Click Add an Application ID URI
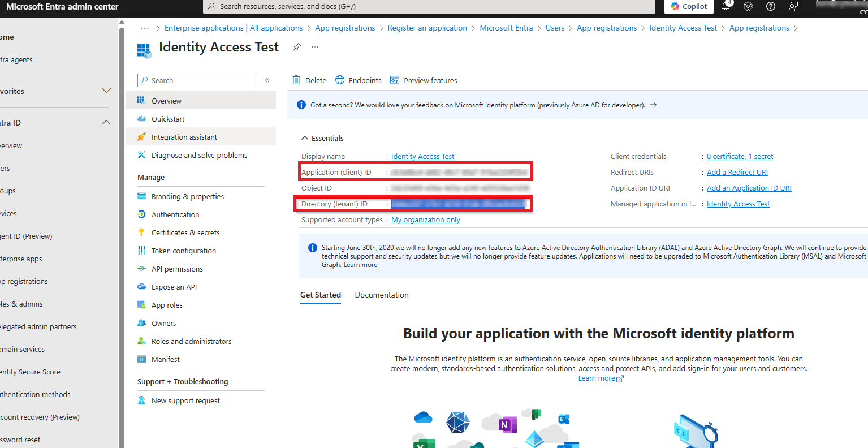The height and width of the screenshot is (448, 868). [x=749, y=188]
